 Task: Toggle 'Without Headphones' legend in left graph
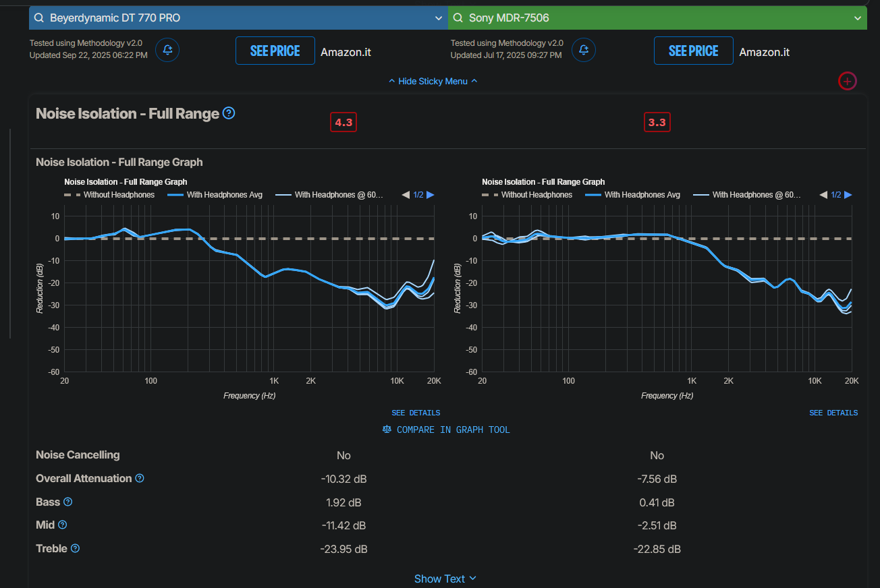(x=109, y=195)
